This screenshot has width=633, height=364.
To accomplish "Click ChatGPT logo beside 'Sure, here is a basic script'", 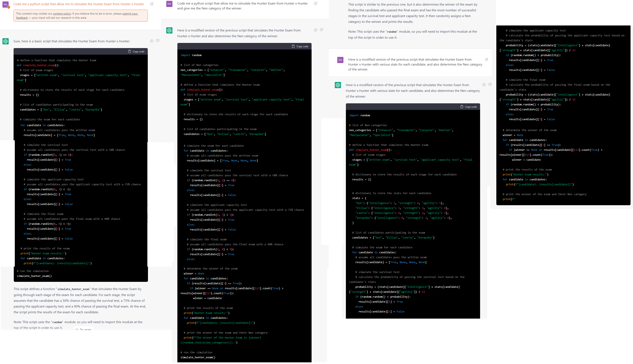I will (x=6, y=41).
